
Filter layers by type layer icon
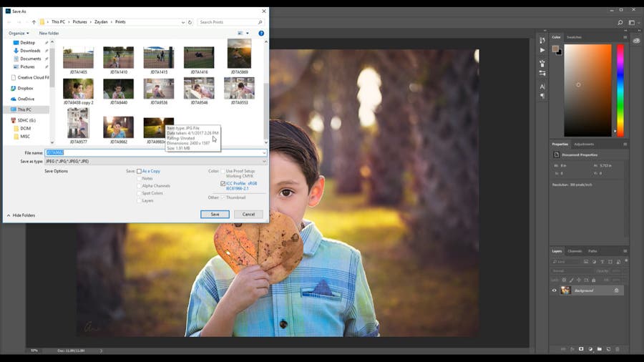coord(602,261)
